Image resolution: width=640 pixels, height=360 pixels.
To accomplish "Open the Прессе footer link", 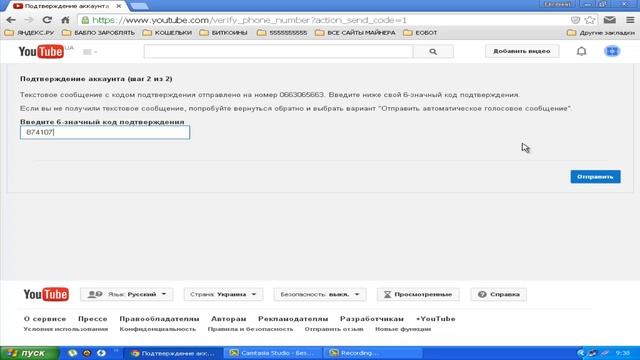I will pos(93,319).
